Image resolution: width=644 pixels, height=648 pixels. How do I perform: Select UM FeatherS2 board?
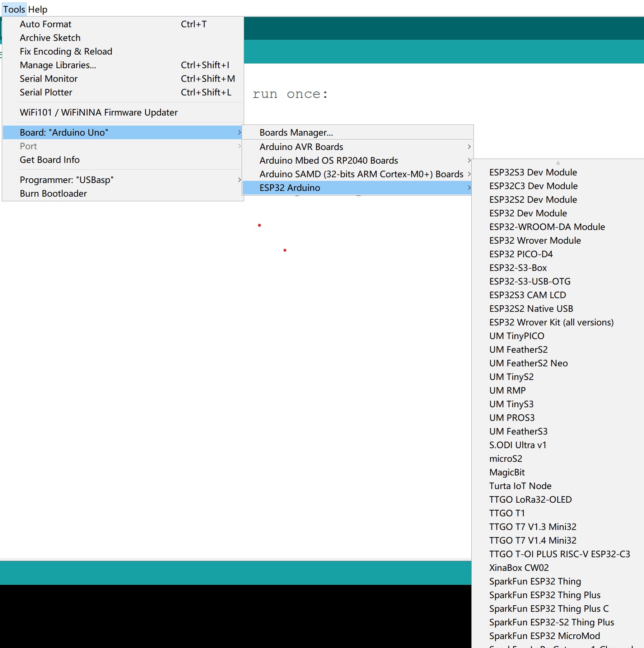click(x=558, y=349)
